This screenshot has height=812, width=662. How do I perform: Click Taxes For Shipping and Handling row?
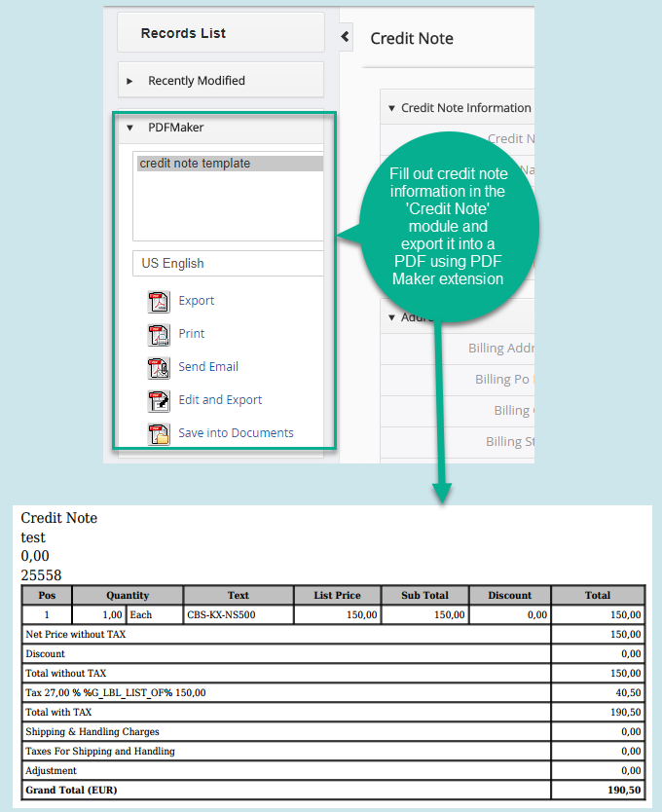pyautogui.click(x=333, y=752)
